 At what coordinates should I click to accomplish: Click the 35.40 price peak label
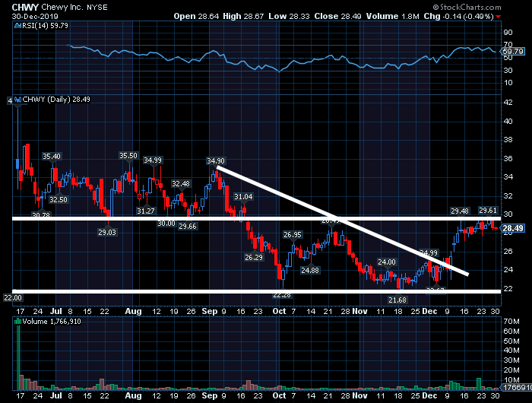(52, 156)
